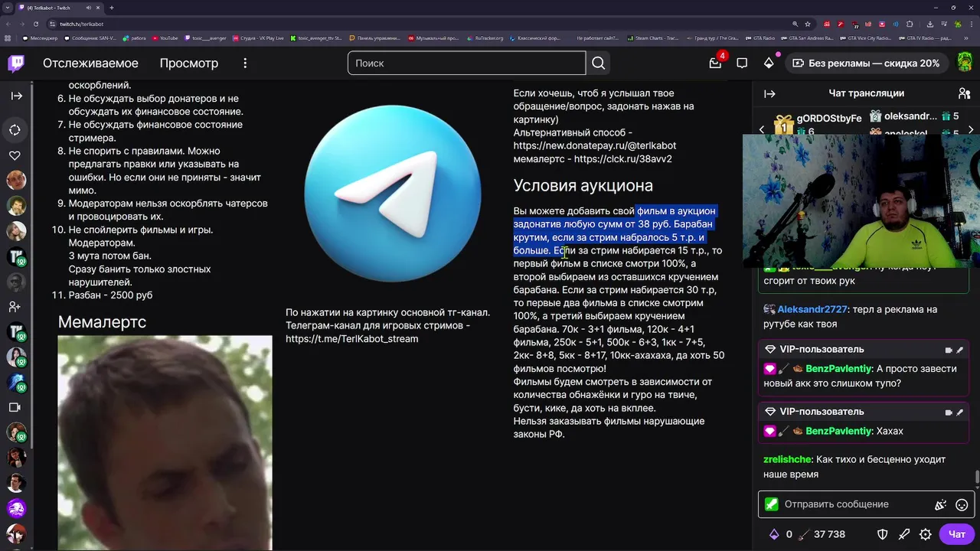Focus the Отправить сообщение chat input

pyautogui.click(x=866, y=504)
